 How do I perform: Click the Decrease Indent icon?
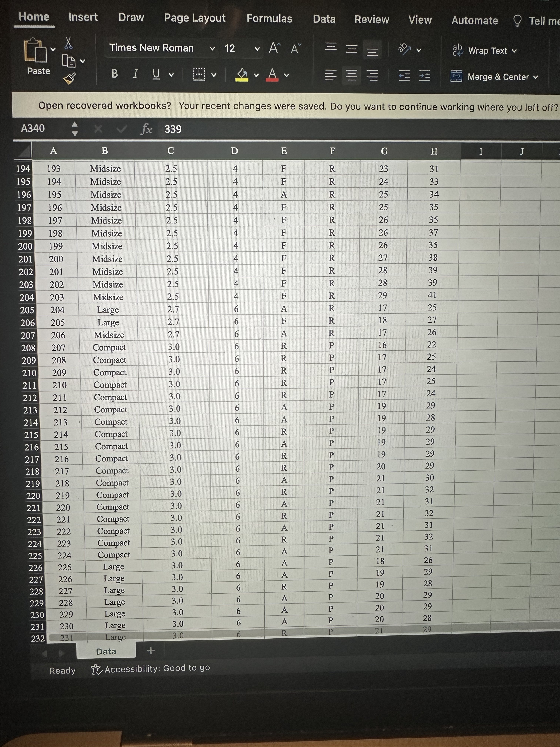(x=404, y=76)
